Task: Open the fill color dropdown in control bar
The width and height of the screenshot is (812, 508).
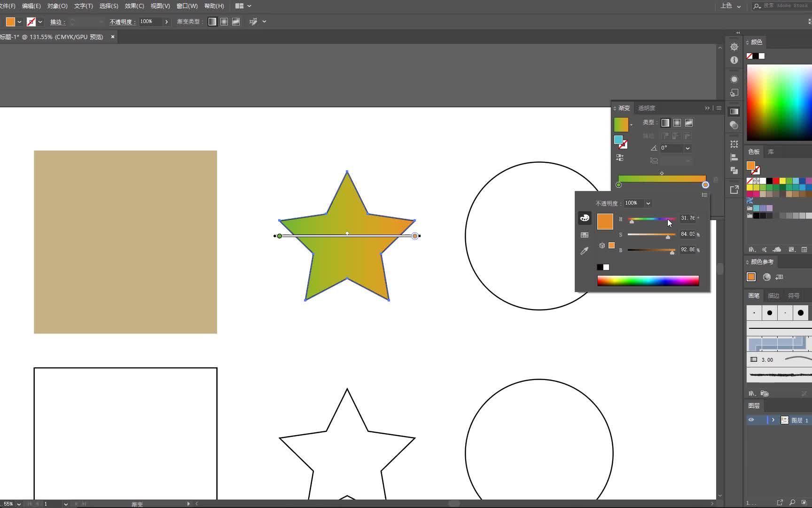Action: coord(19,22)
